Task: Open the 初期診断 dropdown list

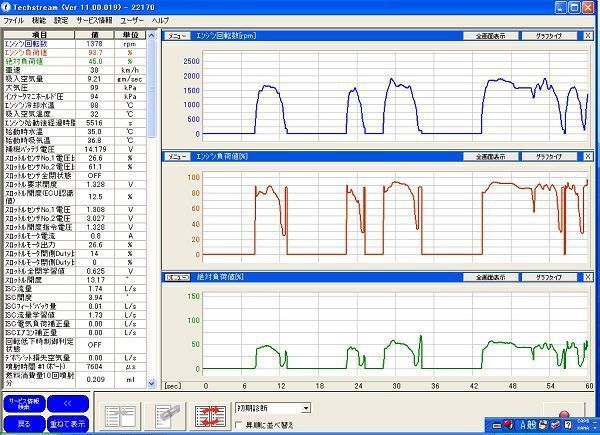Action: coord(306,408)
